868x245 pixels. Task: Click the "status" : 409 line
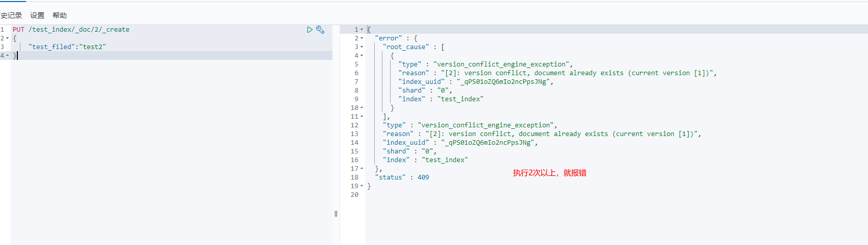(x=402, y=177)
